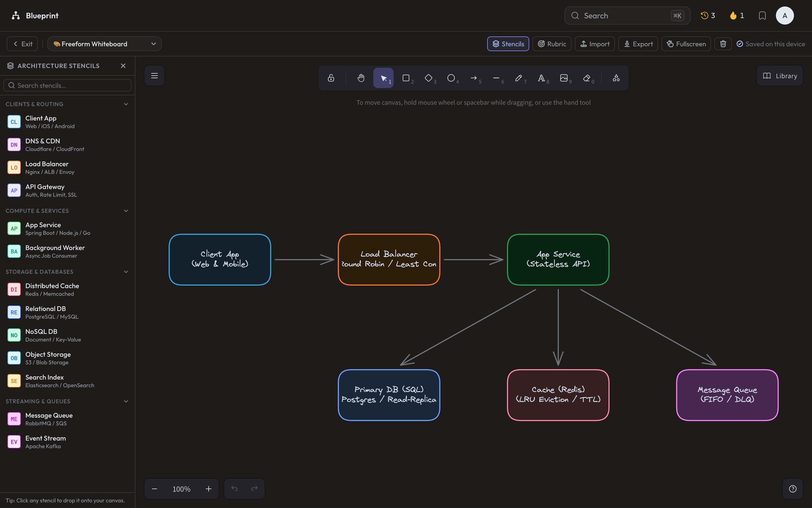Zoom in with the plus button
The width and height of the screenshot is (812, 508).
pos(208,489)
